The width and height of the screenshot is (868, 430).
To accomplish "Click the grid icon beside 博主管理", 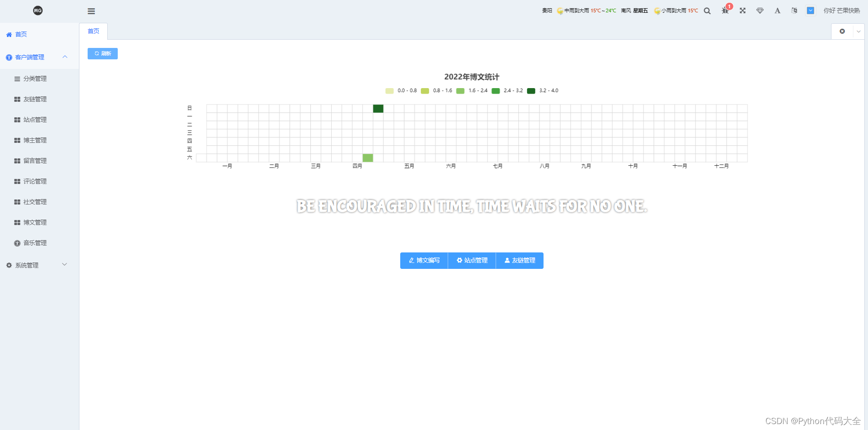I will [17, 141].
